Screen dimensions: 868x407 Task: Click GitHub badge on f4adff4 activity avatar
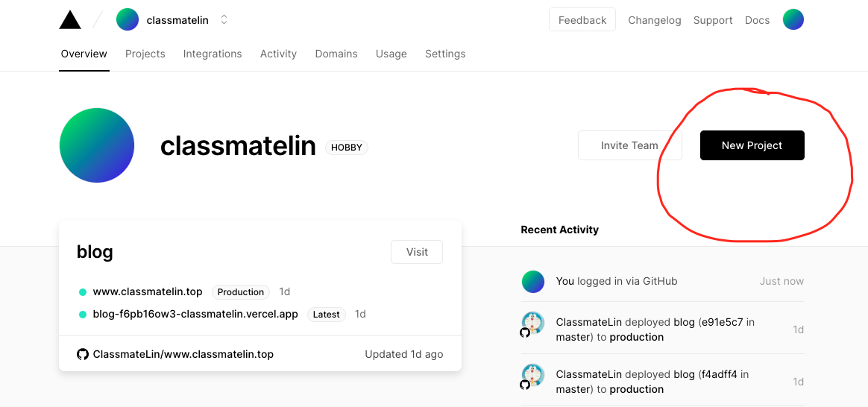tap(525, 385)
